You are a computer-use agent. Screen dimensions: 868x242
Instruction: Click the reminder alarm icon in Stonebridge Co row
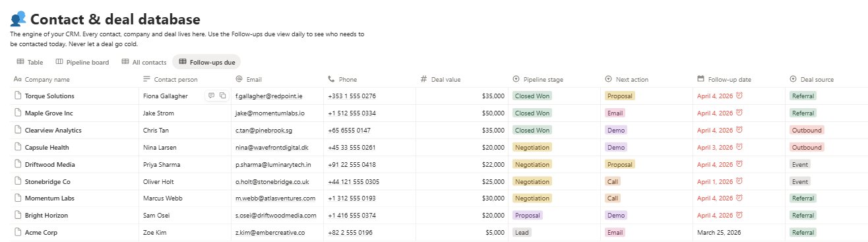pyautogui.click(x=739, y=181)
